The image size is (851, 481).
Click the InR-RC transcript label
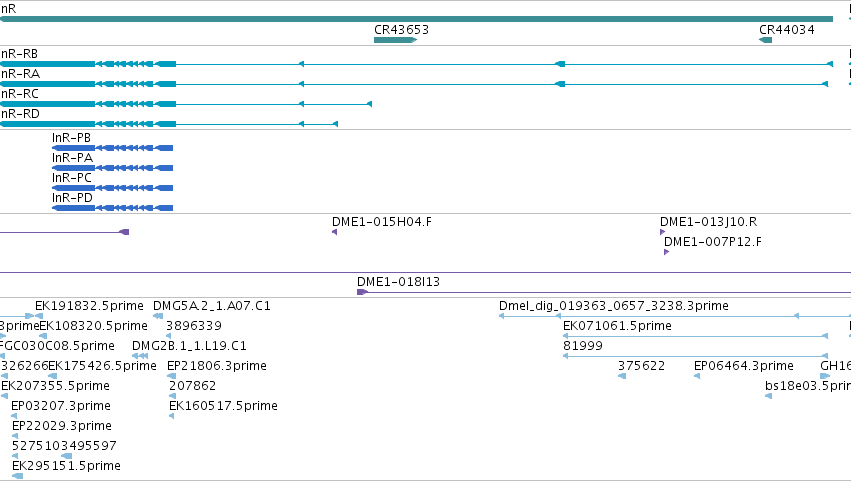pos(20,94)
